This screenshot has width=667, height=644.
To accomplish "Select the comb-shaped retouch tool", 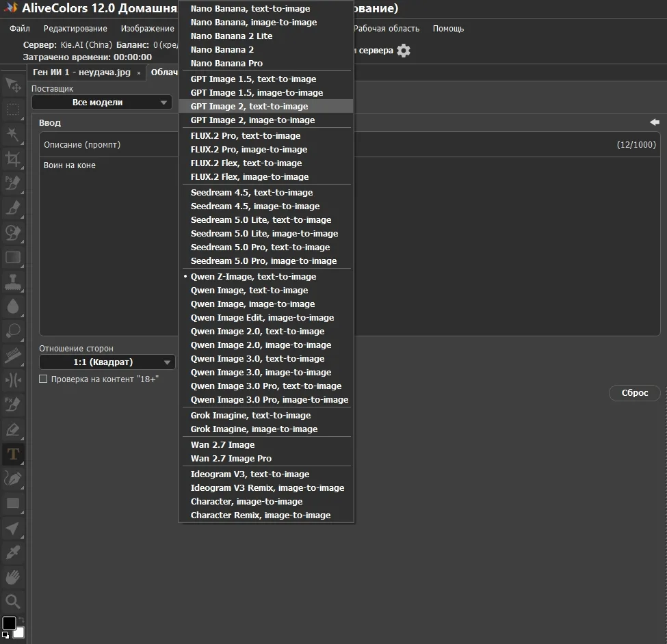I will coord(13,355).
